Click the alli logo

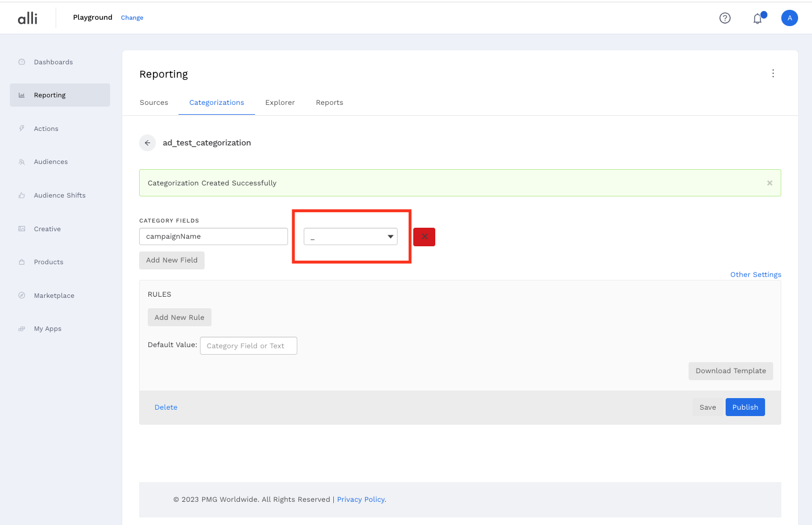28,19
